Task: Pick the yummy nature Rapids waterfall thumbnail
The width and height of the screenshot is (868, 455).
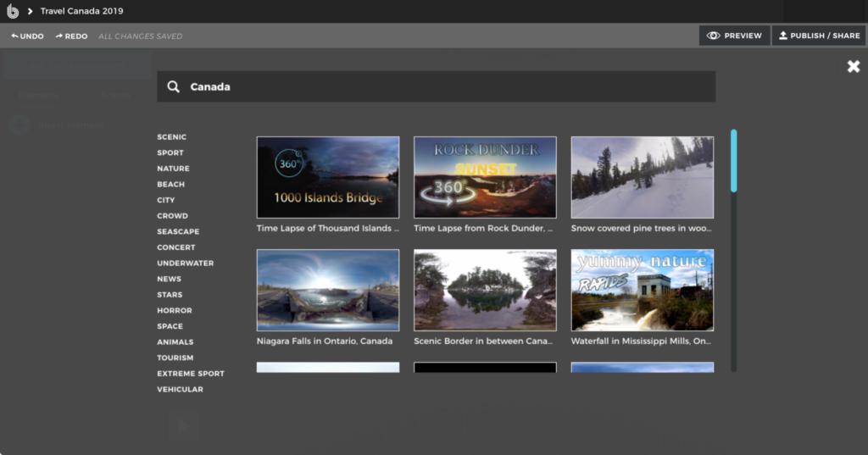Action: tap(642, 290)
